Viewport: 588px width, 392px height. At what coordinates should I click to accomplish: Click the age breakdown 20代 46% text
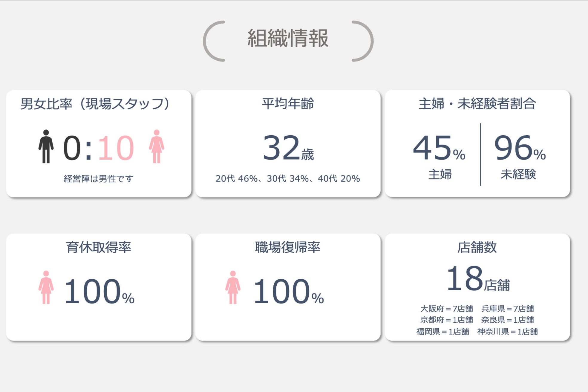click(x=236, y=179)
